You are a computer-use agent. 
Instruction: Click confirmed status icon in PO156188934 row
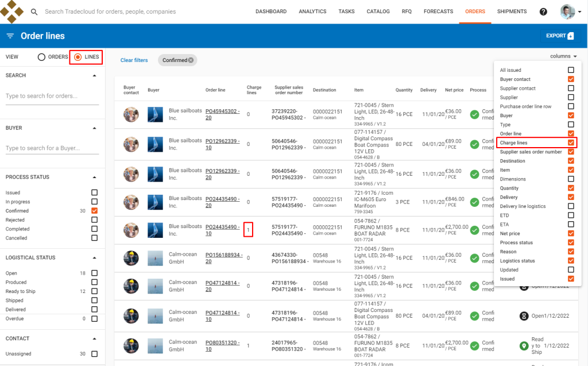pyautogui.click(x=474, y=258)
